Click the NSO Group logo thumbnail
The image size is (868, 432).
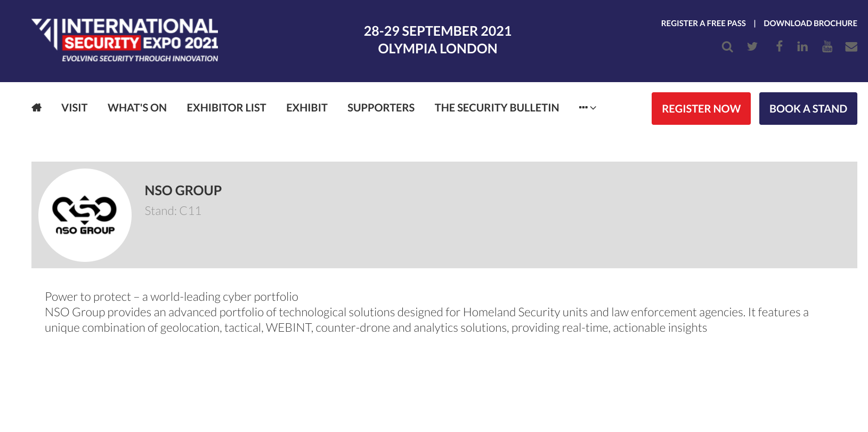[85, 215]
